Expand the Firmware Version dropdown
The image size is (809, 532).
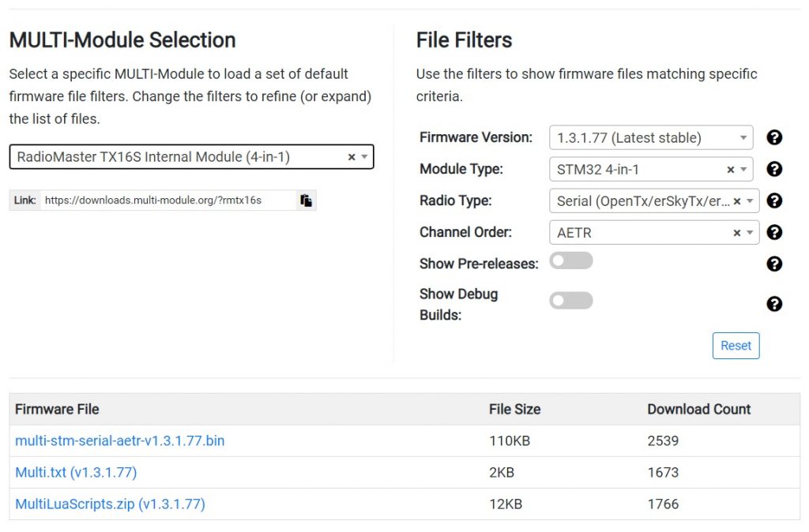coord(650,137)
